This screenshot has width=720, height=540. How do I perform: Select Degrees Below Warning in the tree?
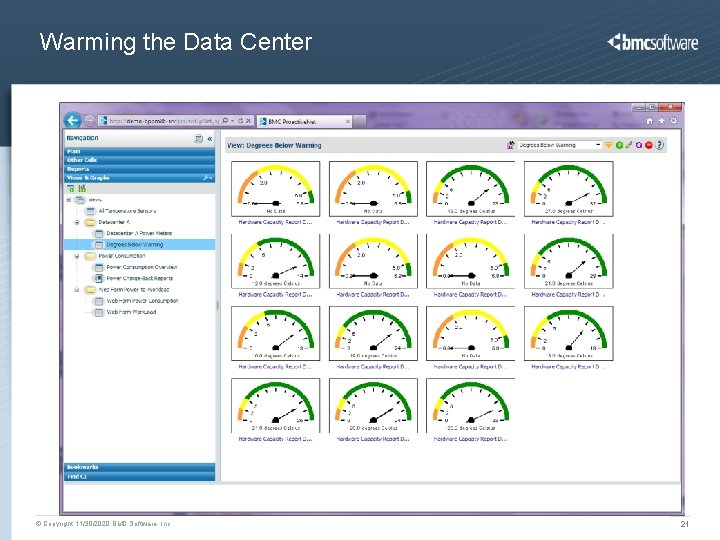(135, 245)
